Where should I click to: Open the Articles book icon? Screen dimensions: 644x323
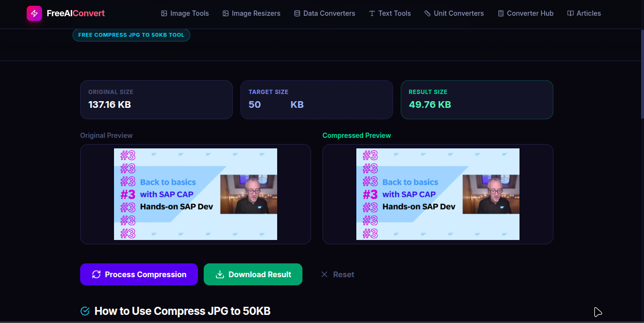click(571, 13)
